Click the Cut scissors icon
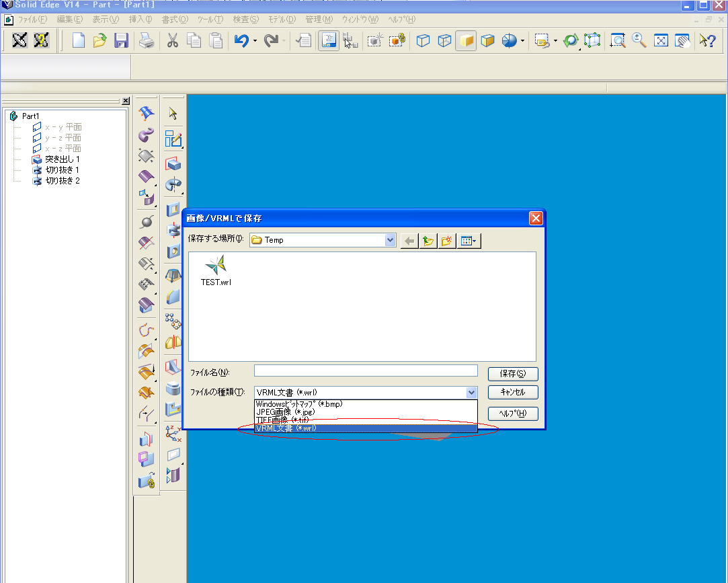This screenshot has width=728, height=583. click(173, 40)
